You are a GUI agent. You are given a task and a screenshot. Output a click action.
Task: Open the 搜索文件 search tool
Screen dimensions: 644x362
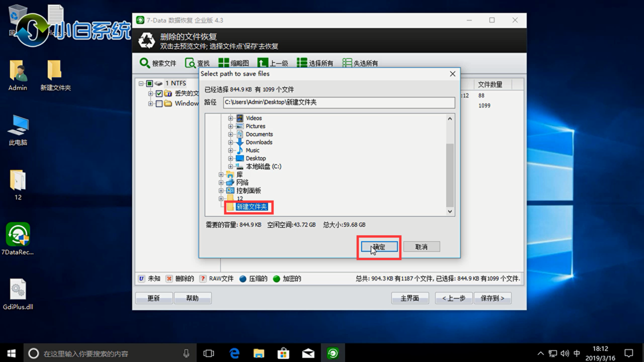coord(158,63)
